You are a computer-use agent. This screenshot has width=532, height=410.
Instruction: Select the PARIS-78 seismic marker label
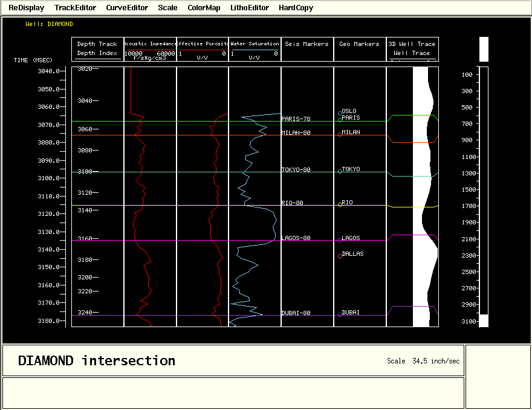coord(296,119)
